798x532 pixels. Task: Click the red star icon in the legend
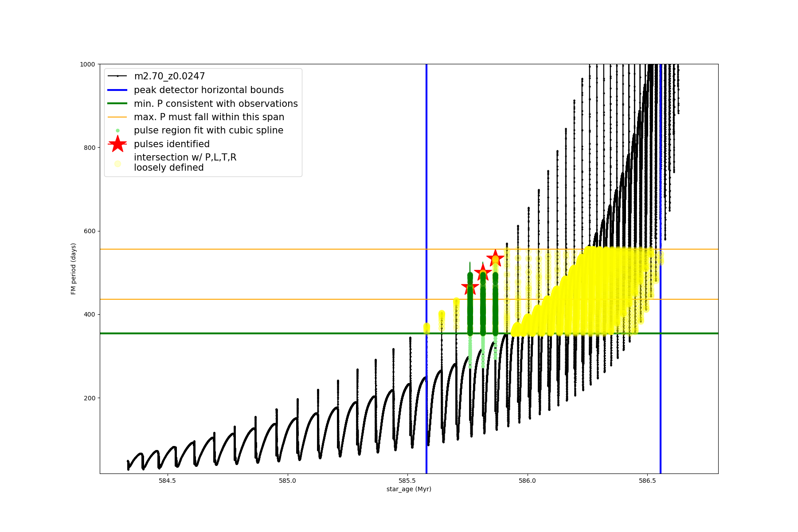(x=117, y=144)
